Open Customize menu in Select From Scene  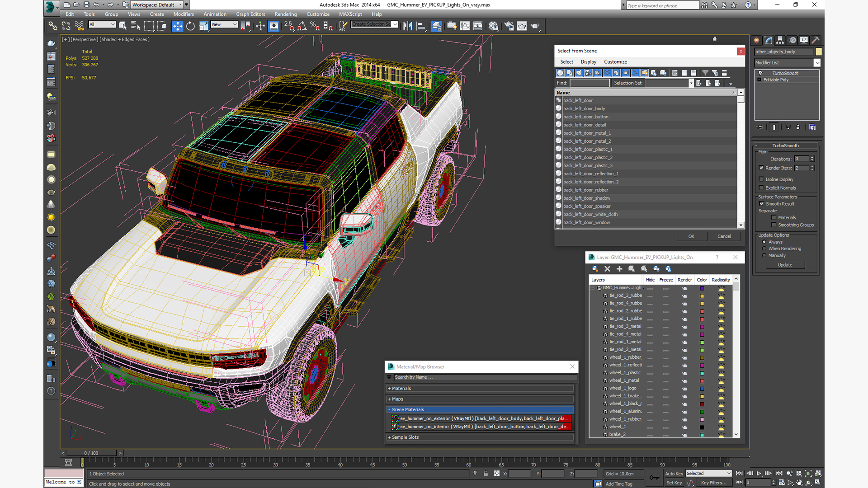[x=615, y=62]
